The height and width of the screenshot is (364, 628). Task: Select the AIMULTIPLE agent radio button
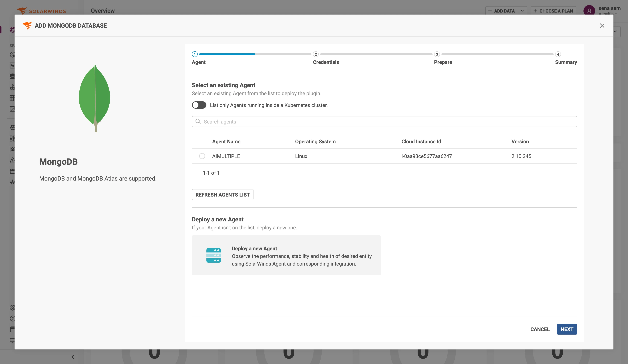[202, 156]
